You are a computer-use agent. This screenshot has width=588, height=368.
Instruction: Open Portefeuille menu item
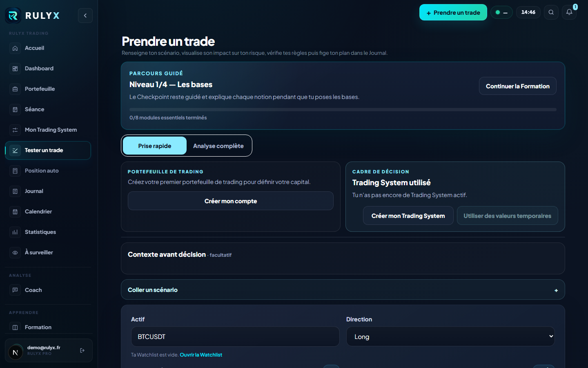pos(48,89)
